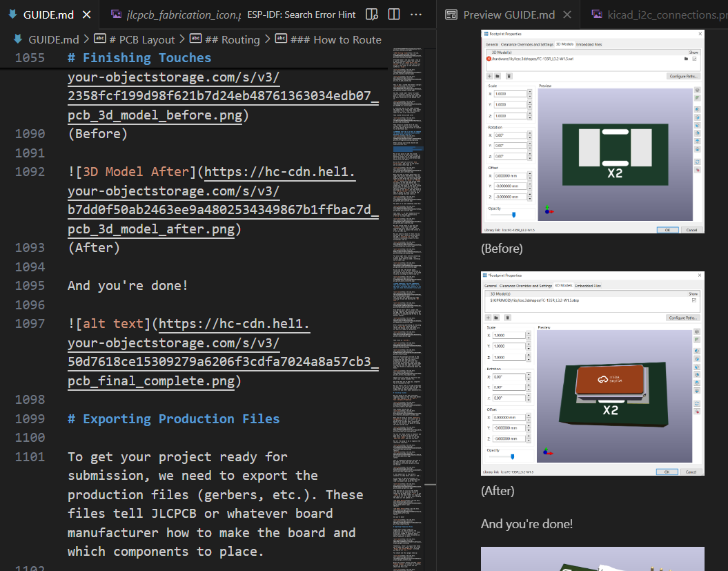Close the Preview GUIDE.md tab
The height and width of the screenshot is (571, 728).
tap(569, 14)
